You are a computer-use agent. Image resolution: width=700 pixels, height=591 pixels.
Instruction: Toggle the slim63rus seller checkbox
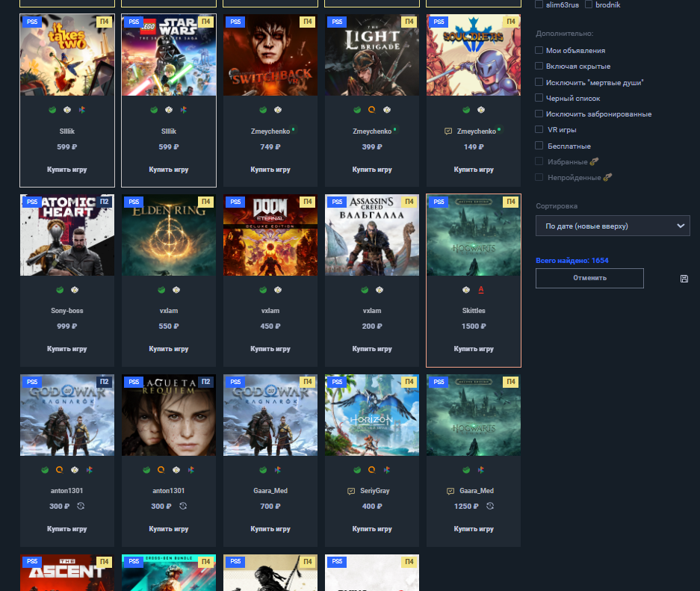click(539, 4)
